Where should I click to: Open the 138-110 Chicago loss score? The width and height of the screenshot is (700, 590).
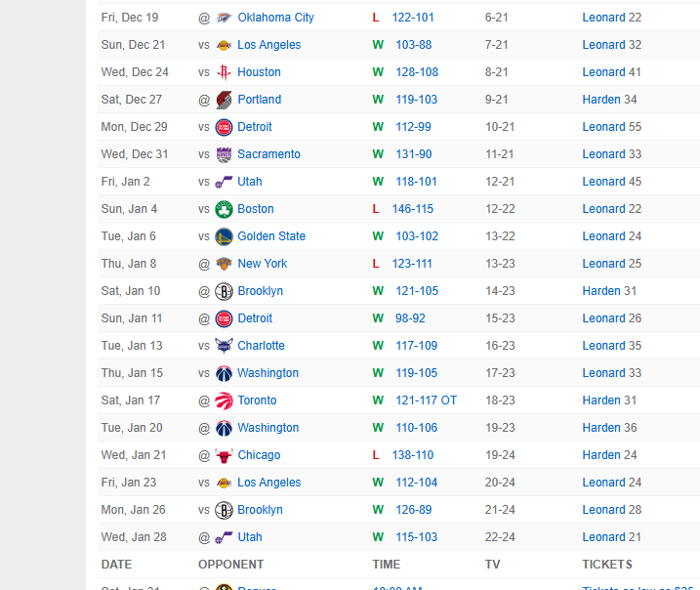[x=413, y=455]
